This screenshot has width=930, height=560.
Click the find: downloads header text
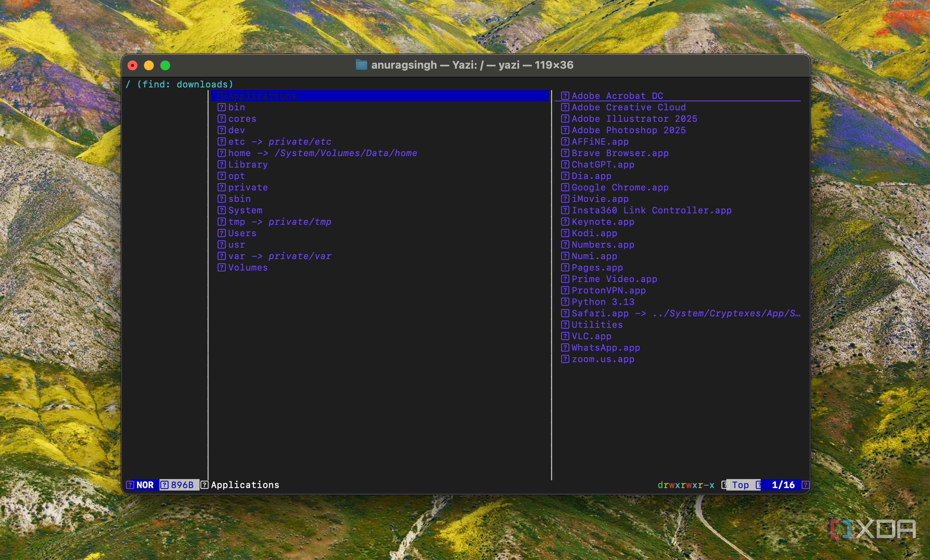click(x=185, y=84)
